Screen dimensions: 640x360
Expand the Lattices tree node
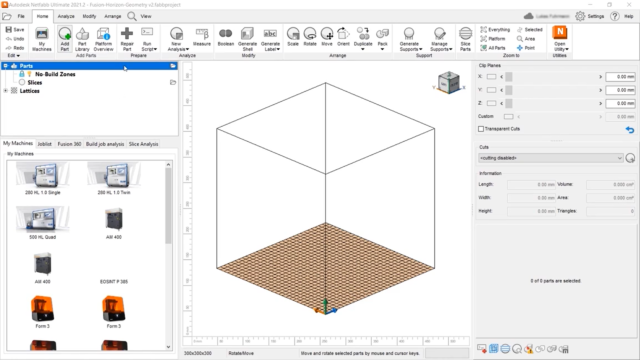[5, 91]
